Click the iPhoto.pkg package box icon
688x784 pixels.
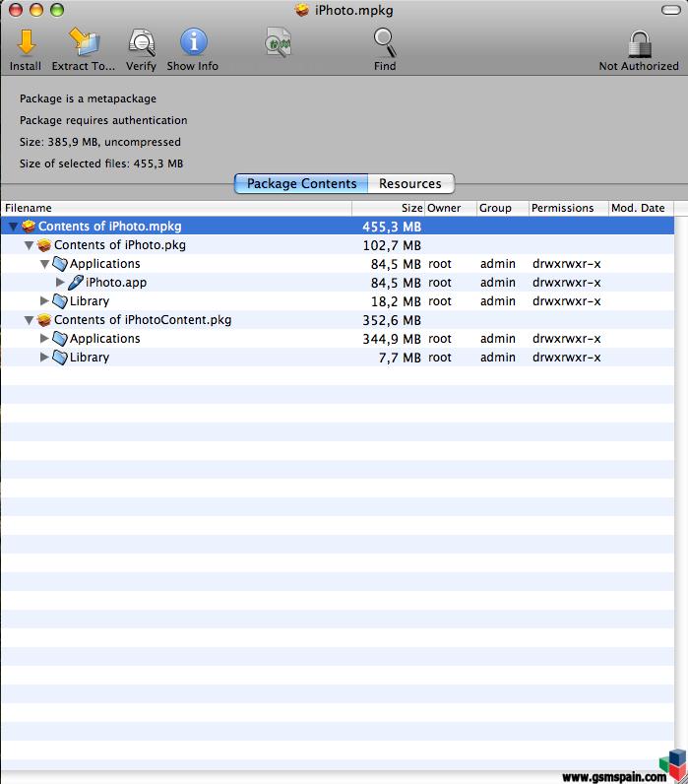click(44, 245)
